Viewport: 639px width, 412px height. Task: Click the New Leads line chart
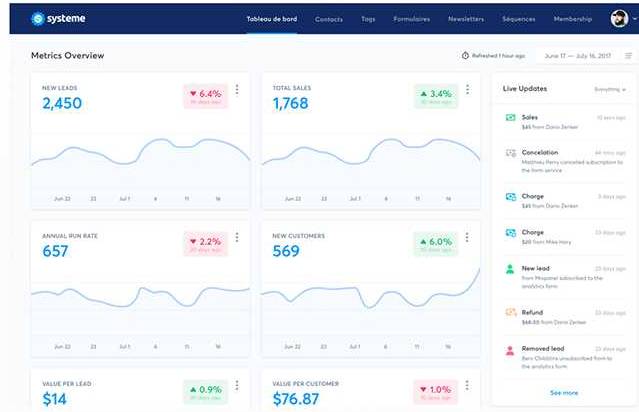[x=141, y=163]
